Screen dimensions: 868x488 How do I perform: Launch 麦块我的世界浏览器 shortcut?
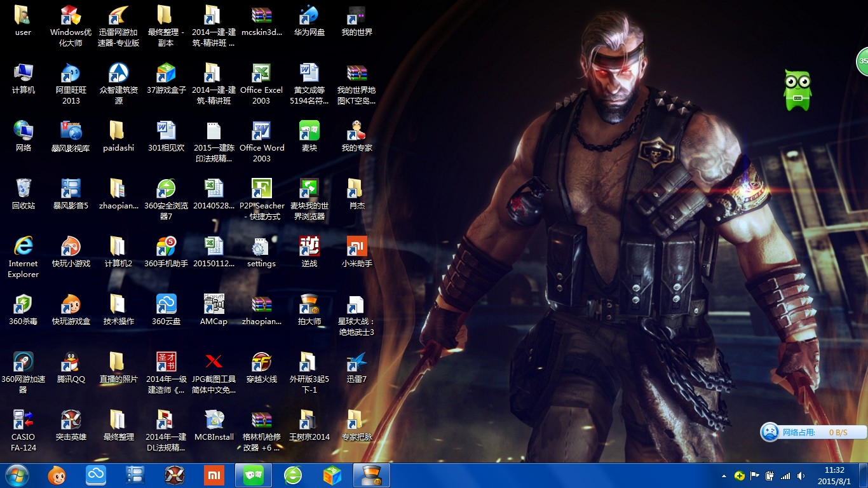[309, 200]
